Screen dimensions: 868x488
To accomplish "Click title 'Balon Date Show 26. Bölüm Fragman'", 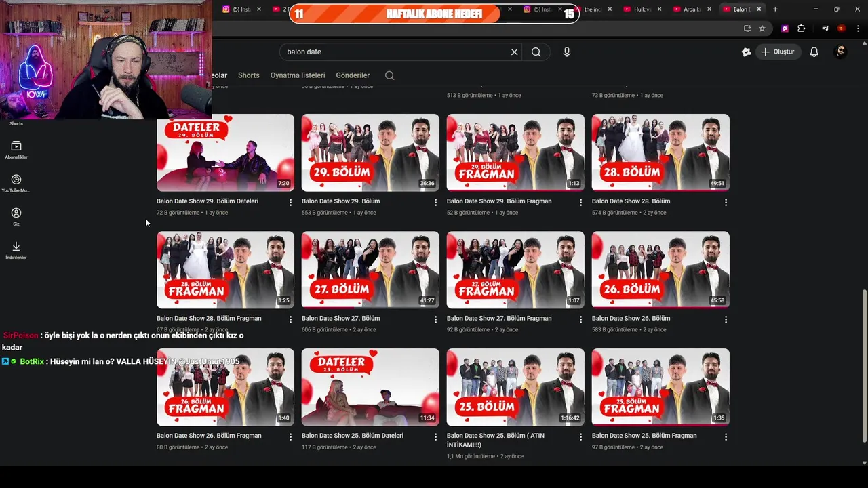I will click(x=209, y=436).
